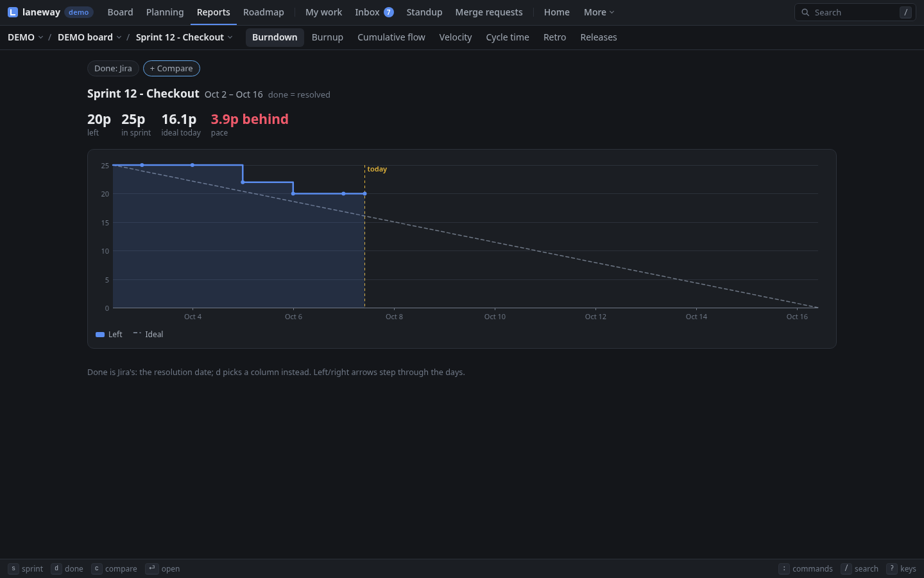Click the search magnifier icon
Image resolution: width=924 pixels, height=578 pixels.
[805, 12]
